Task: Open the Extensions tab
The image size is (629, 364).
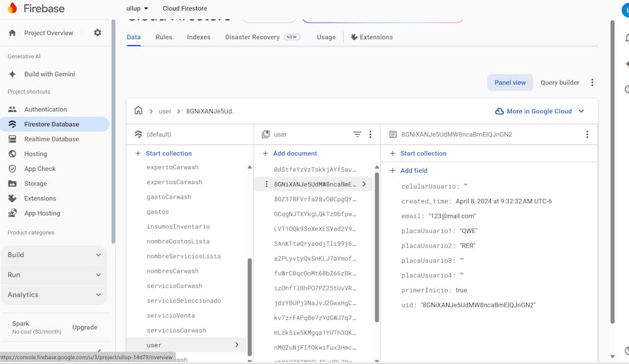Action: click(372, 37)
